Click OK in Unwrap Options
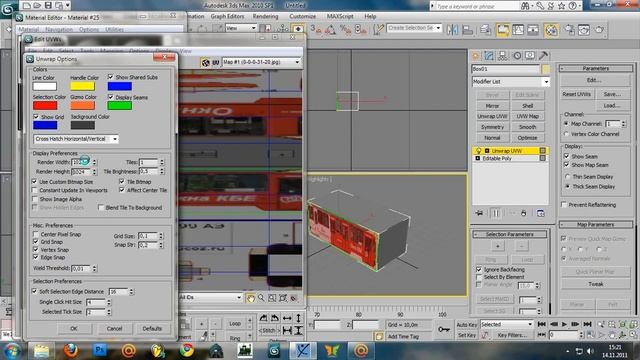Screen dimensions: 640x360 [x=74, y=329]
